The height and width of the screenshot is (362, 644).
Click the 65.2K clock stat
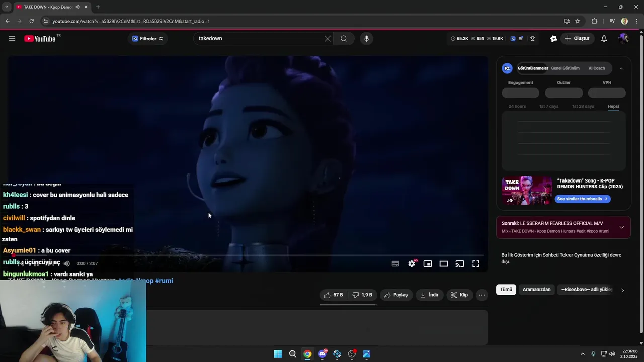tap(459, 39)
